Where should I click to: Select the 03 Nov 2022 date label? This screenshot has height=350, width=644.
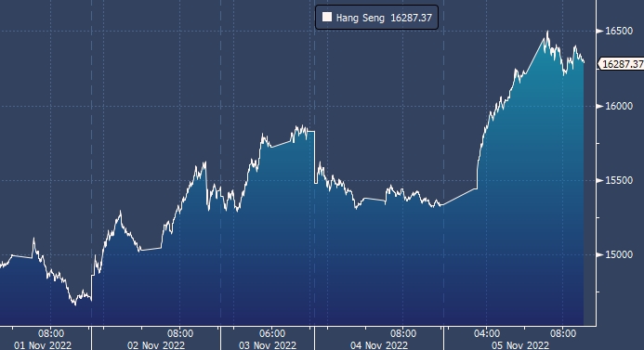(x=268, y=345)
